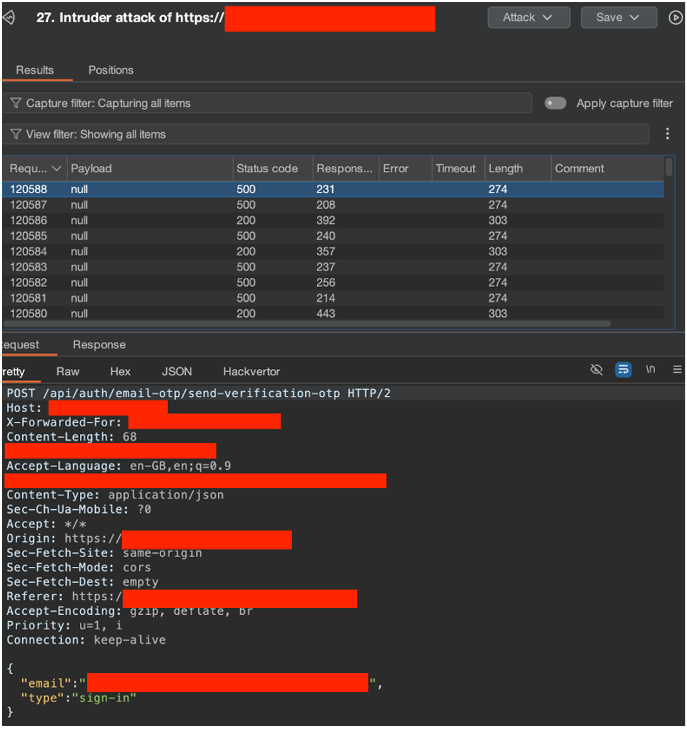Expand the Save dropdown
This screenshot has width=687, height=730.
tap(618, 18)
